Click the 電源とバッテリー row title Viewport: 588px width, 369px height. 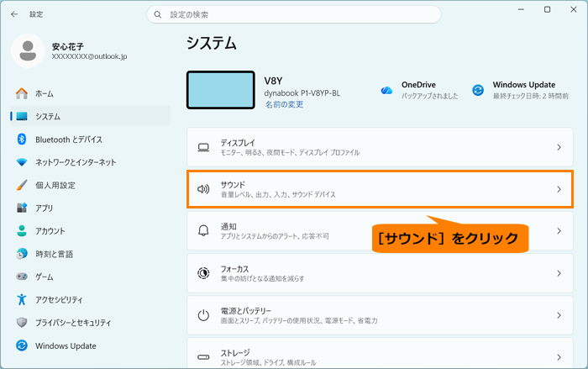pos(245,311)
